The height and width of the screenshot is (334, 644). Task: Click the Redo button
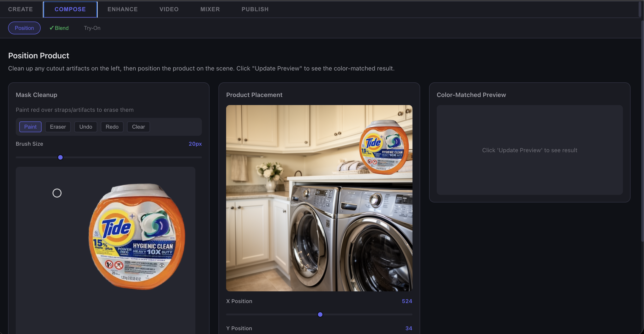(112, 127)
